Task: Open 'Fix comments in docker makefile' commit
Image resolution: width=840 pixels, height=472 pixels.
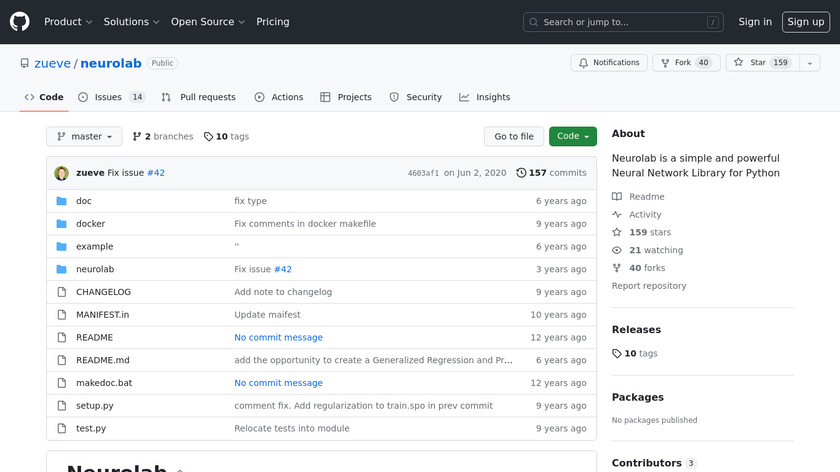Action: pos(305,223)
